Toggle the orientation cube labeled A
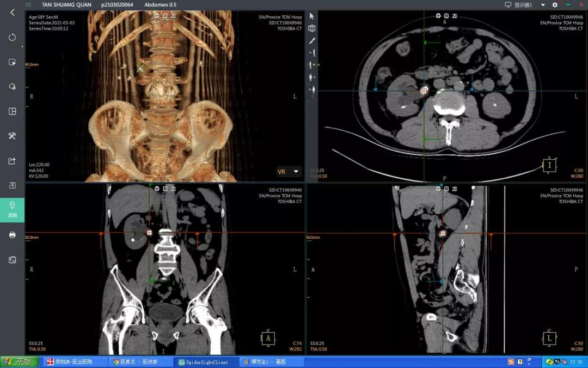The image size is (588, 368). point(268,338)
